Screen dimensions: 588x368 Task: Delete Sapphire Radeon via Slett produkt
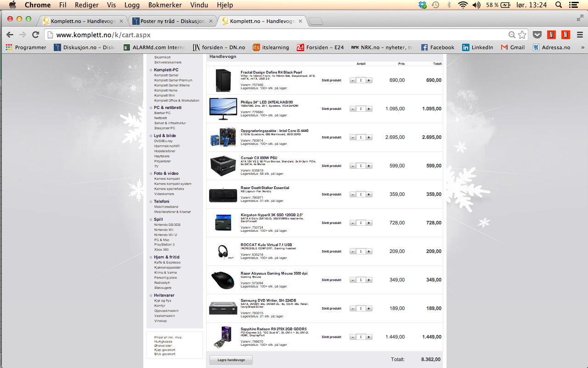click(x=331, y=337)
